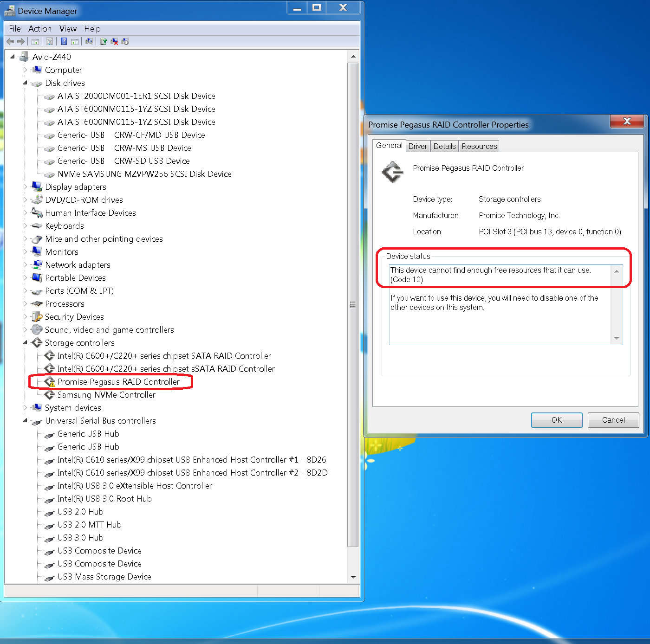Open the File menu
This screenshot has height=644, width=650.
pos(15,29)
